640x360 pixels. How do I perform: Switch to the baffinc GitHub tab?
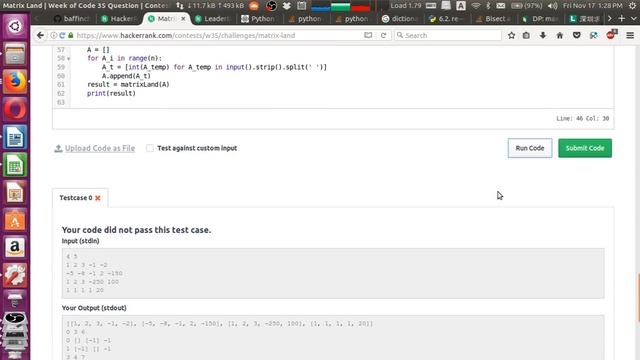72,19
